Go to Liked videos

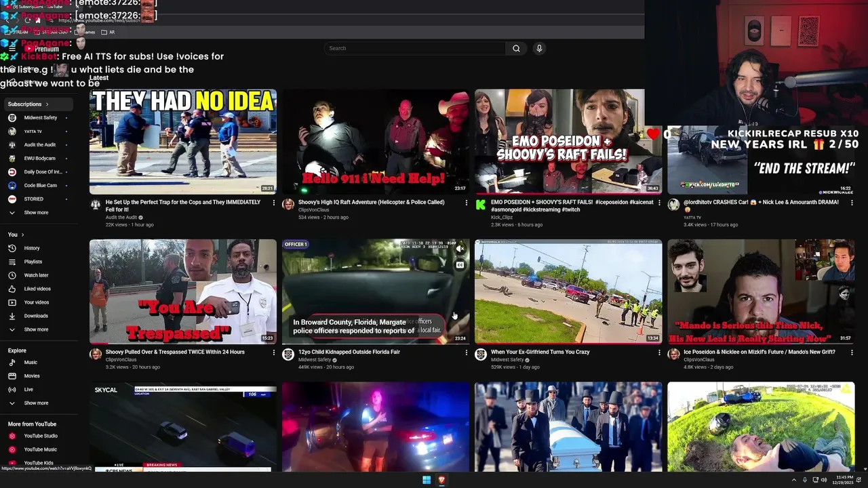click(37, 289)
